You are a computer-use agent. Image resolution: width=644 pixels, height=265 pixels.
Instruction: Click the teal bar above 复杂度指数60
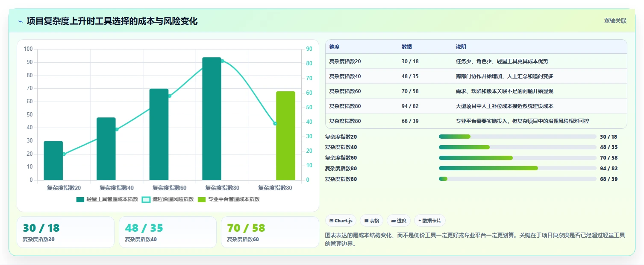point(159,134)
